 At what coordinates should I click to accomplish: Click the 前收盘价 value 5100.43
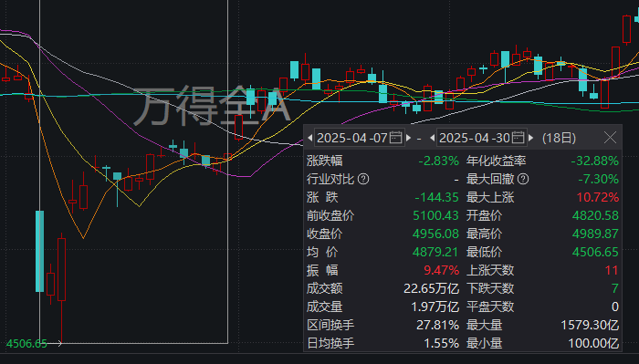tap(435, 215)
